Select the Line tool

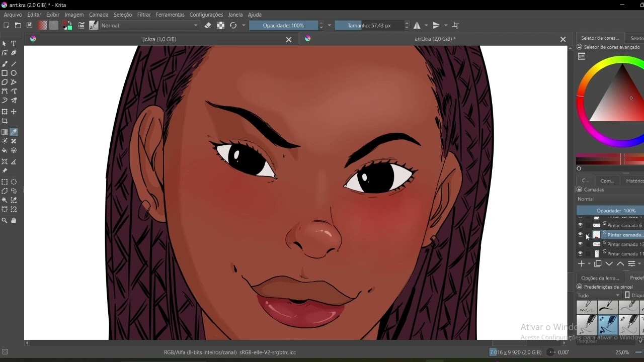(14, 64)
